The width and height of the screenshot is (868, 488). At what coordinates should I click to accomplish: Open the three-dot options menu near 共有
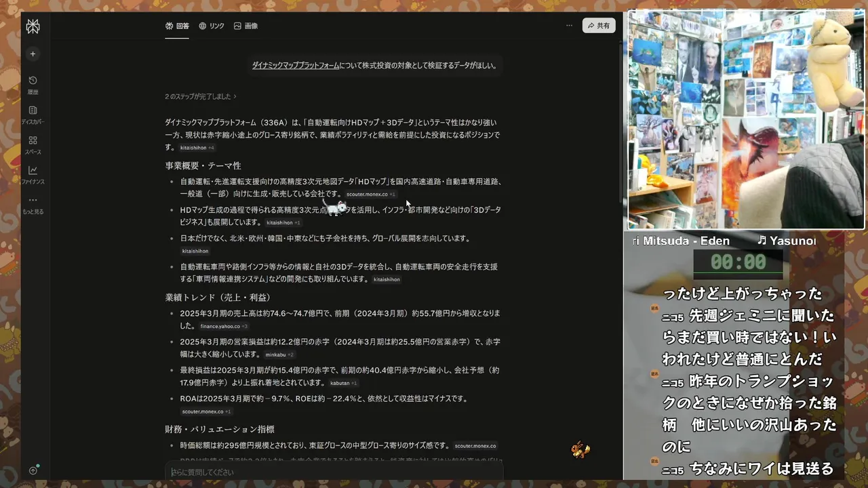tap(569, 26)
